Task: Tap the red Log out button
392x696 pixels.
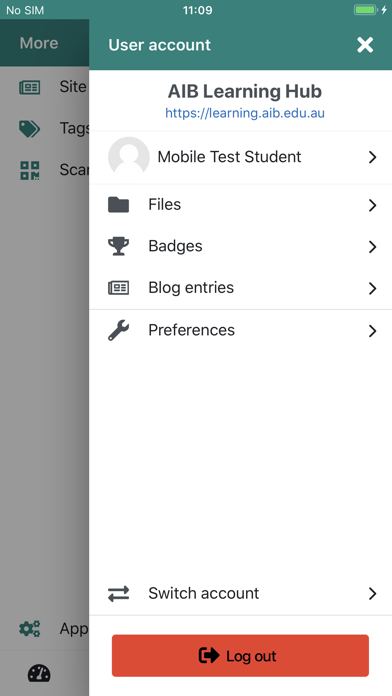Action: [x=240, y=656]
